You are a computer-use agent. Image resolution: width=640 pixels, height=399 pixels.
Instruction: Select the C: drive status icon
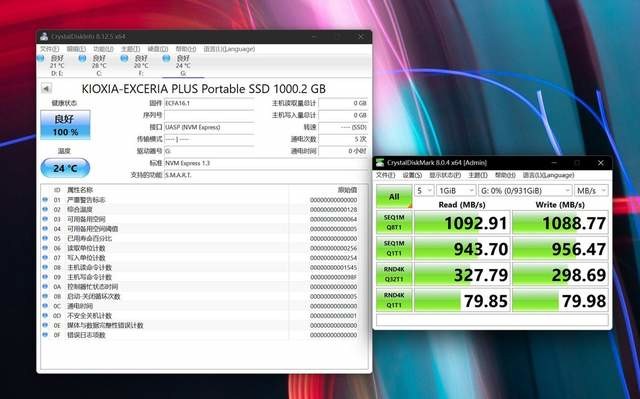(82, 59)
